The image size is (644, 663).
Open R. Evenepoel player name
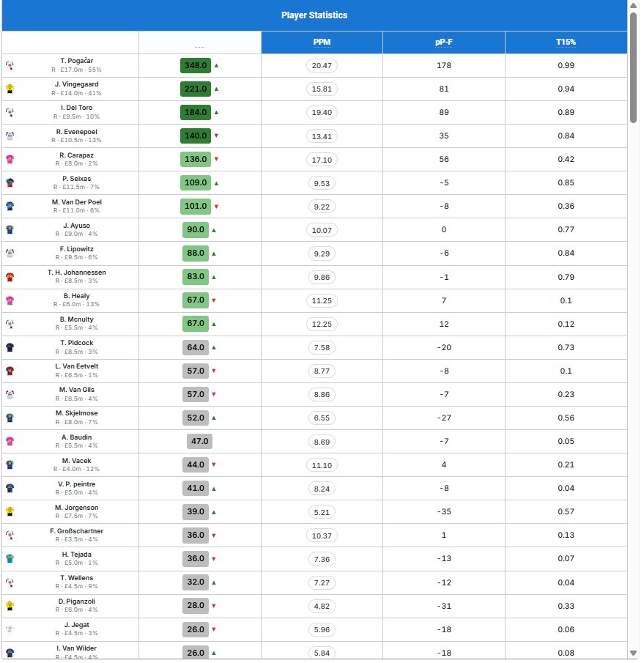click(x=76, y=132)
